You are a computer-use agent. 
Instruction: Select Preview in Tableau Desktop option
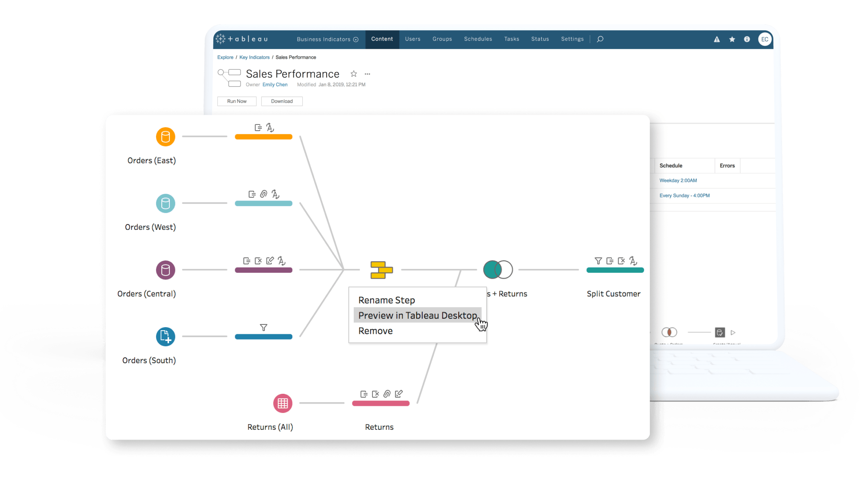pyautogui.click(x=417, y=316)
